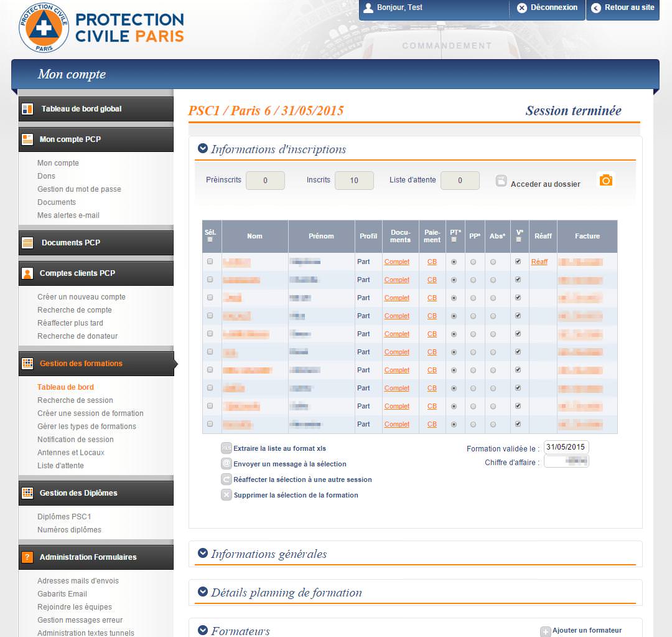Screen dimensions: 672x637
Task: Tick the first row selection checkbox
Action: 210,262
